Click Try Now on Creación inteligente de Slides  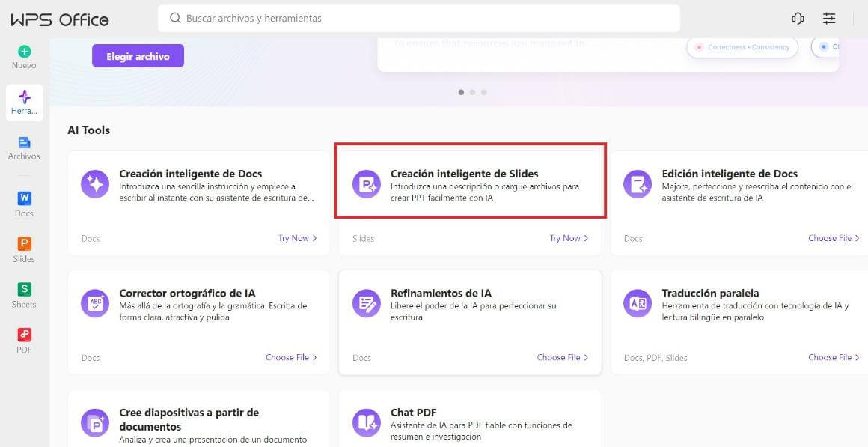[569, 238]
